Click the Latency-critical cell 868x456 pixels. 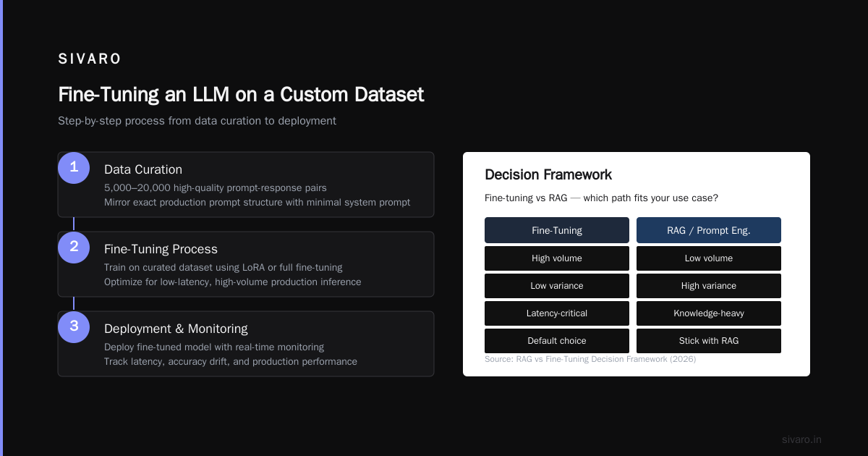click(x=557, y=313)
